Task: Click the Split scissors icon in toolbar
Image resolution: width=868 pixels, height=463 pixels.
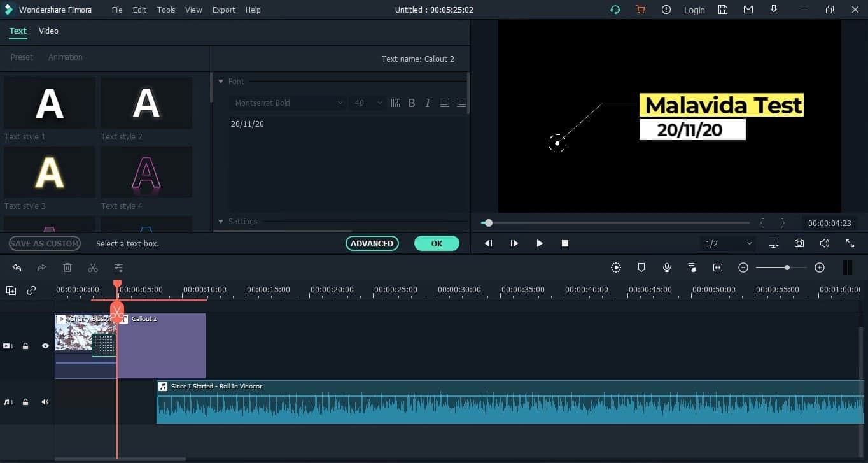Action: tap(93, 268)
